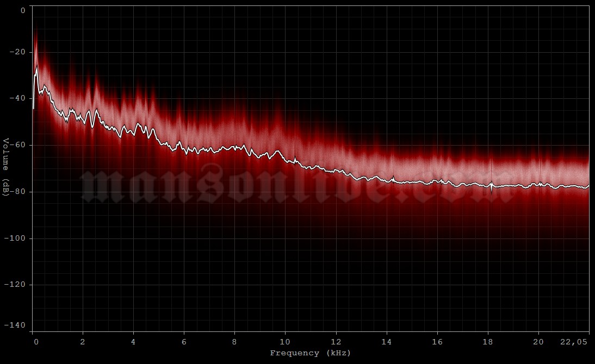Click the -100 dB tick label
The width and height of the screenshot is (595, 364).
15,237
